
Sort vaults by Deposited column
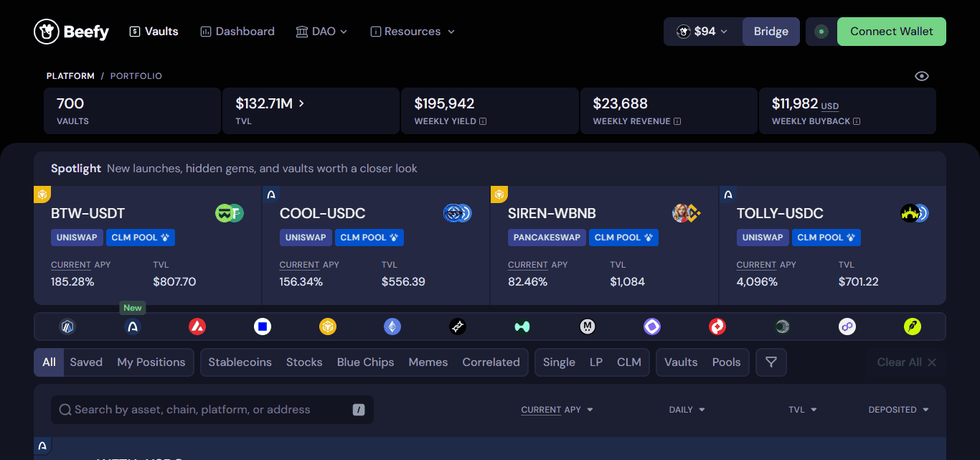click(x=899, y=410)
